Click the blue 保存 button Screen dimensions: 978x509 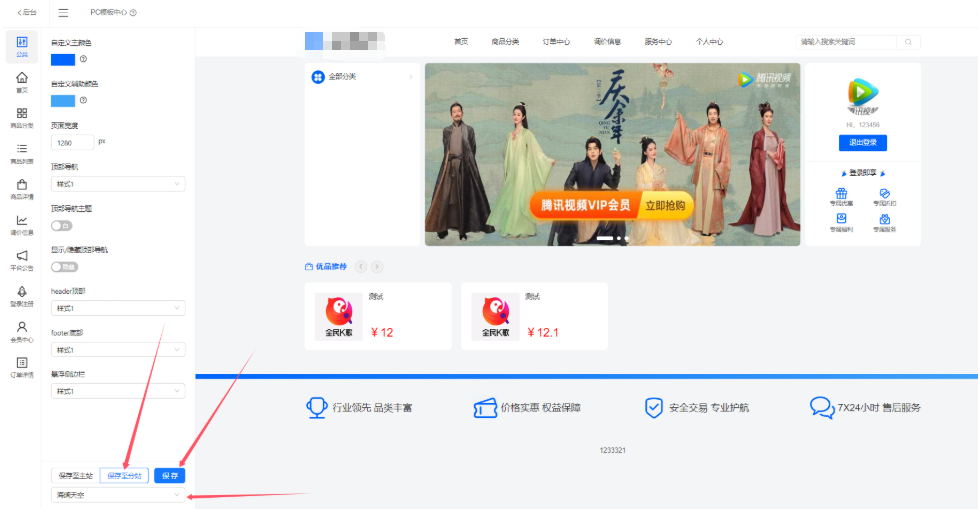(x=169, y=475)
